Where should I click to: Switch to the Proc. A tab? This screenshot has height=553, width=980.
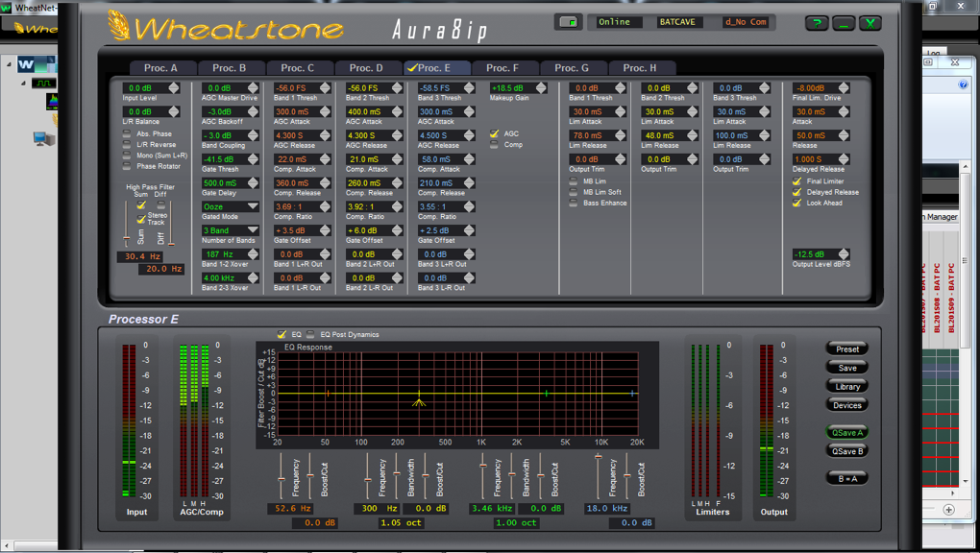click(160, 68)
